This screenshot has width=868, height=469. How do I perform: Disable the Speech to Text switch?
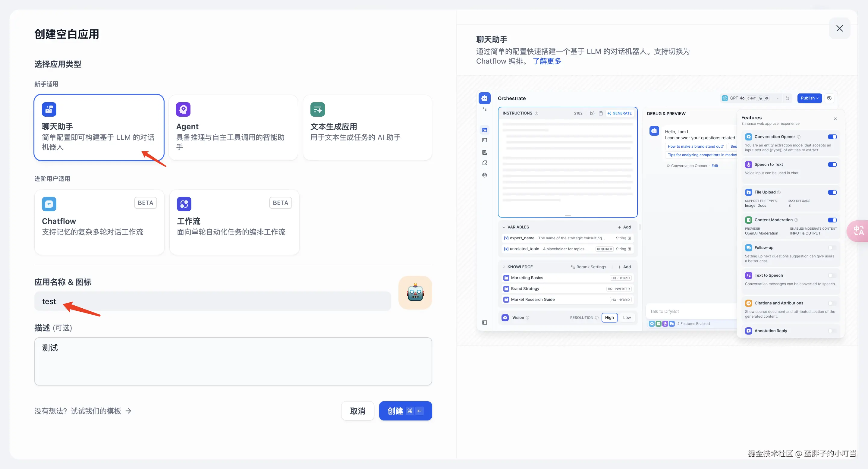832,164
